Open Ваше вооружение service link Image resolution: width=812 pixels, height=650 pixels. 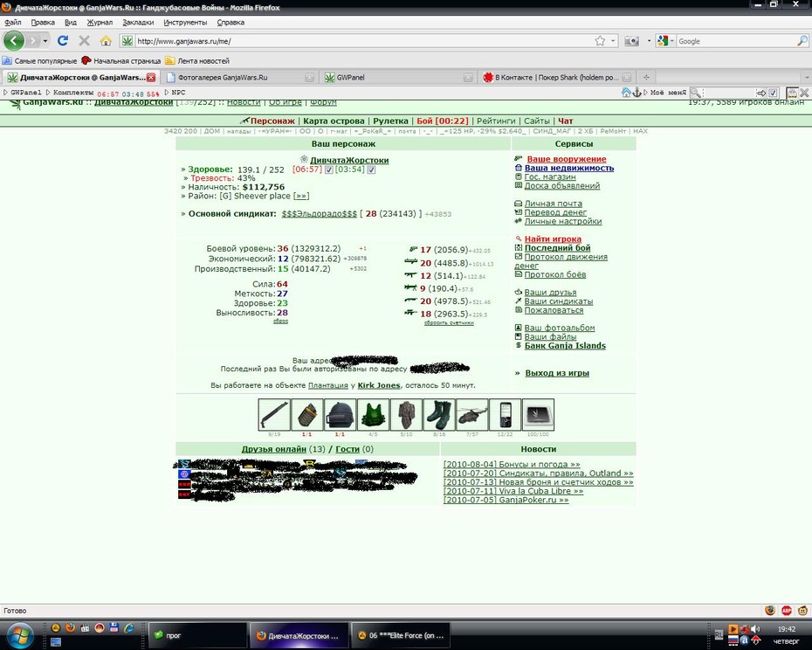click(x=566, y=159)
